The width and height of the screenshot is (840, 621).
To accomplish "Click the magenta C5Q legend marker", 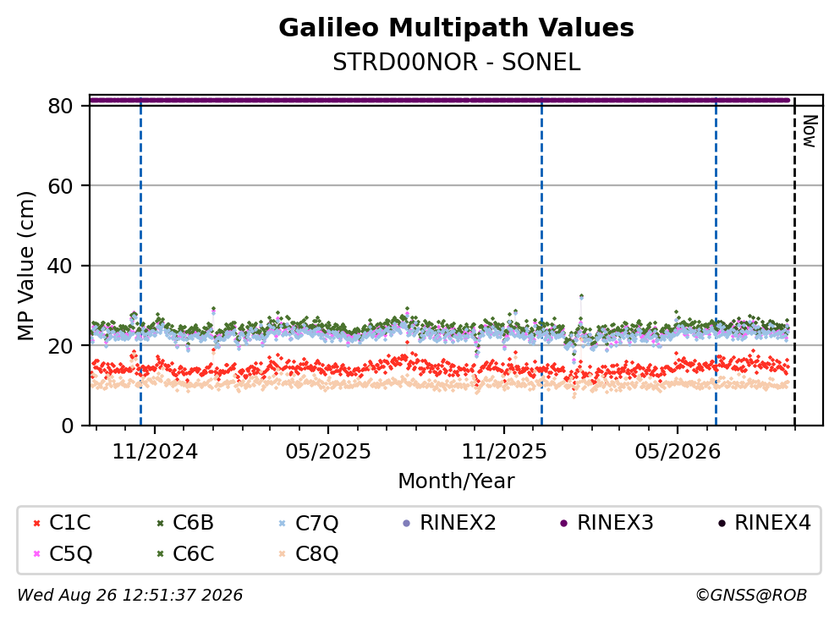I will pyautogui.click(x=36, y=554).
